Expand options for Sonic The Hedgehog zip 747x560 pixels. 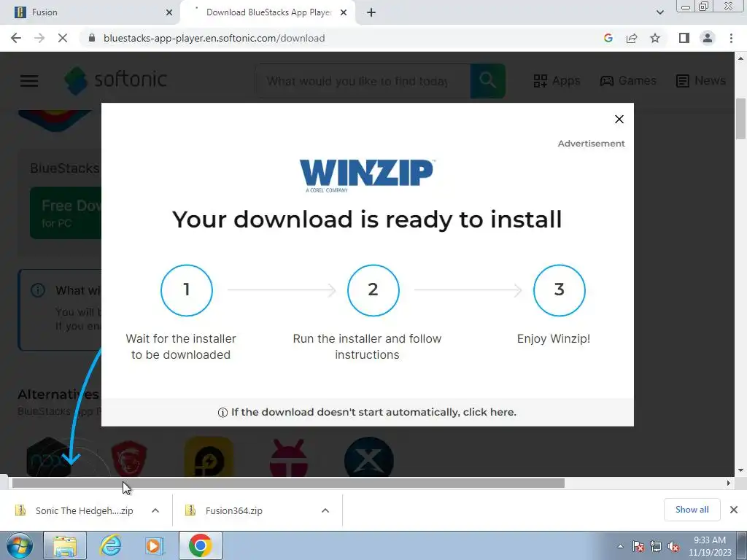155,510
